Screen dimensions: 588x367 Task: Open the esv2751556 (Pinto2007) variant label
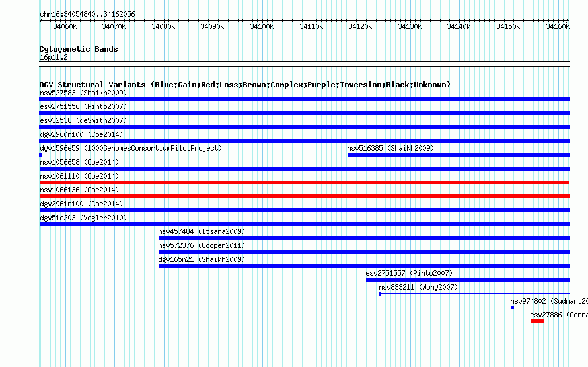83,106
